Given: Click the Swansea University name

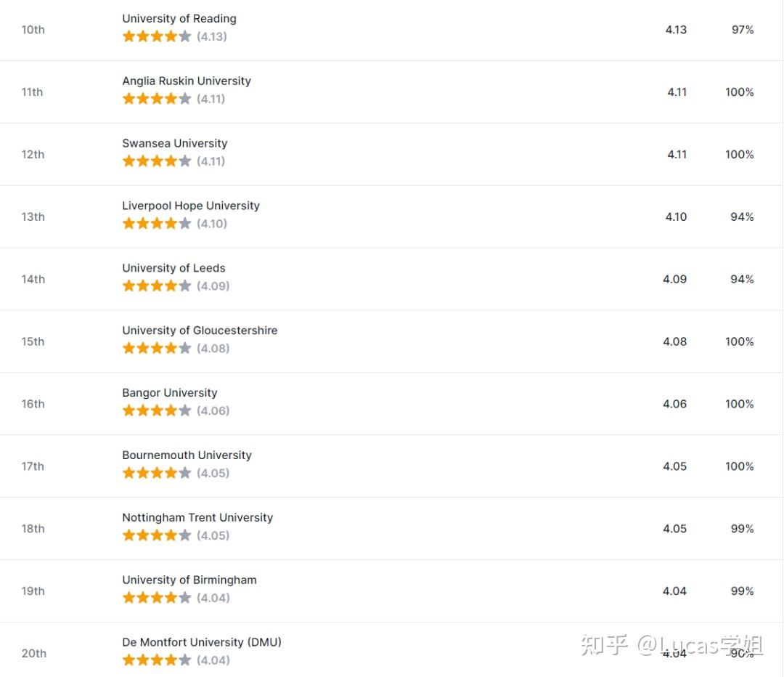Looking at the screenshot, I should [x=174, y=144].
